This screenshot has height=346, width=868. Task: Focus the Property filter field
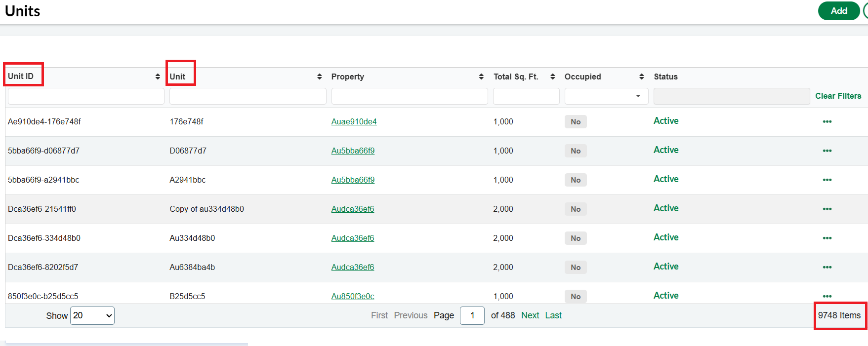(x=410, y=96)
